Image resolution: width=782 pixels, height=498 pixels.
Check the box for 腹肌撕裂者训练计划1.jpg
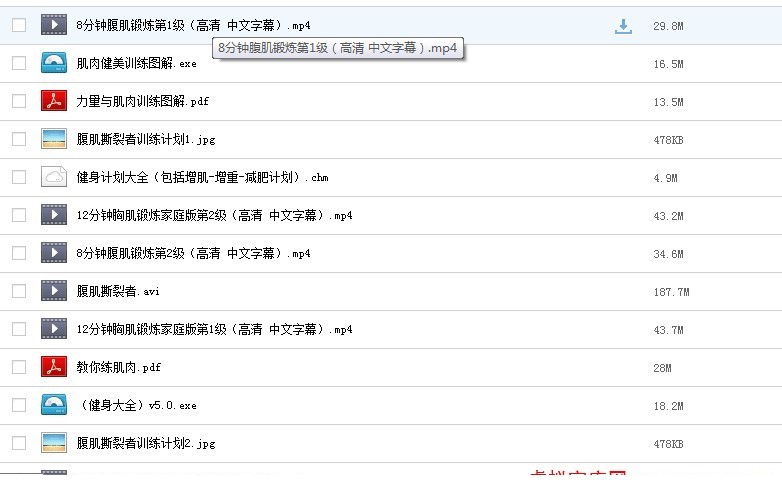coord(19,139)
